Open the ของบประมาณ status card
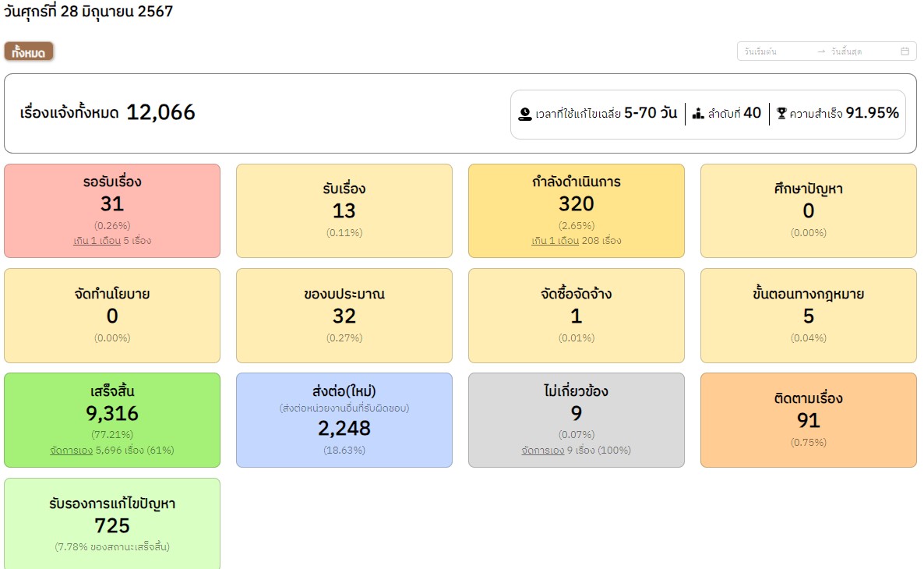 click(344, 315)
